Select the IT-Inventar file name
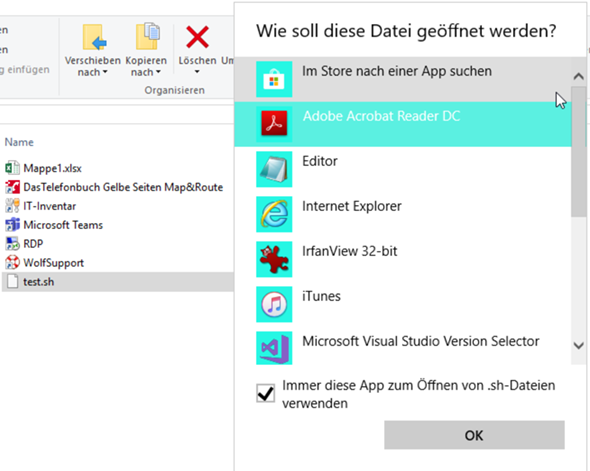The width and height of the screenshot is (590, 471). tap(50, 206)
